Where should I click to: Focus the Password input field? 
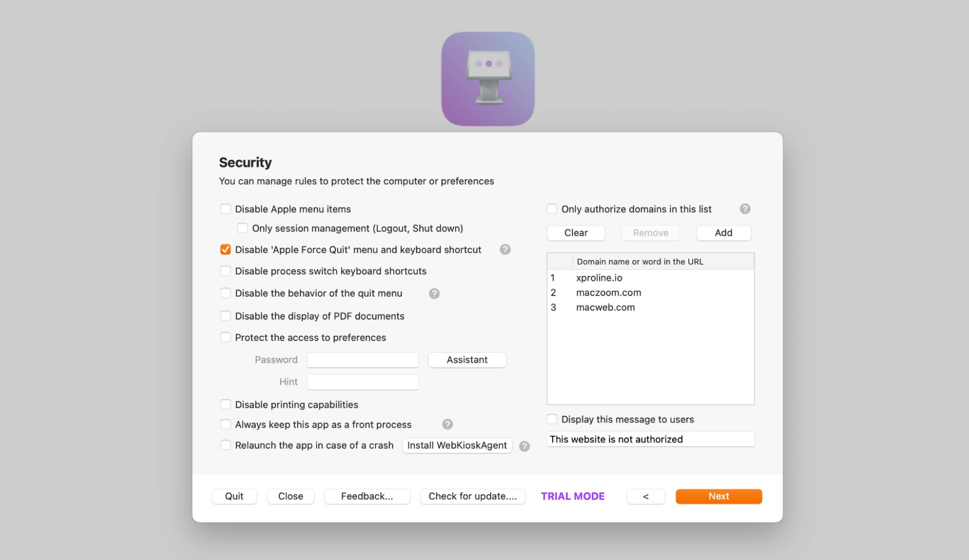(x=363, y=360)
